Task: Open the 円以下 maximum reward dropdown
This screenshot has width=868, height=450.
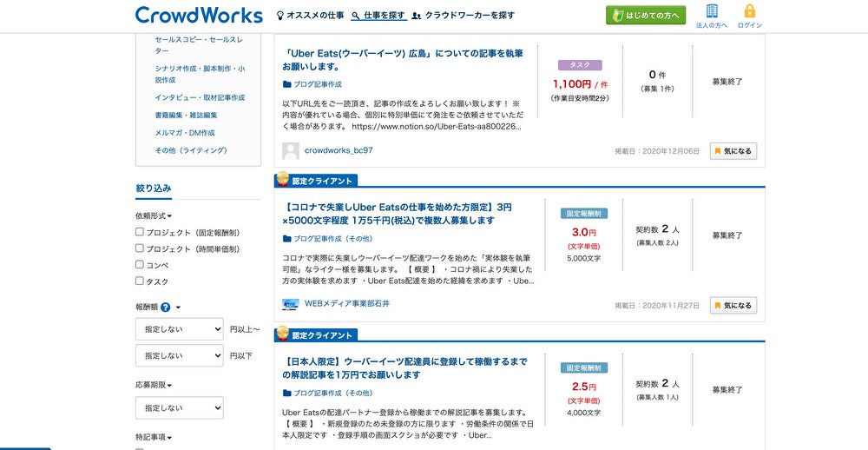Action: [x=180, y=356]
